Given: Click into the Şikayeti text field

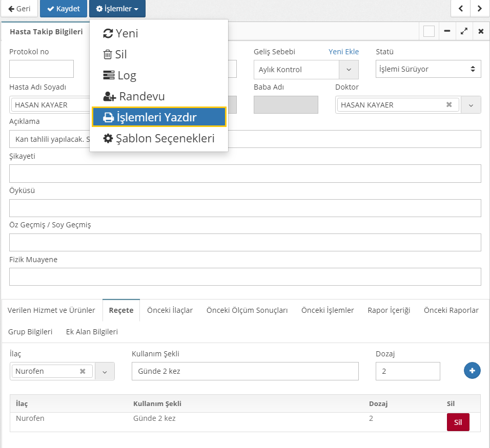Looking at the screenshot, I should [245, 174].
